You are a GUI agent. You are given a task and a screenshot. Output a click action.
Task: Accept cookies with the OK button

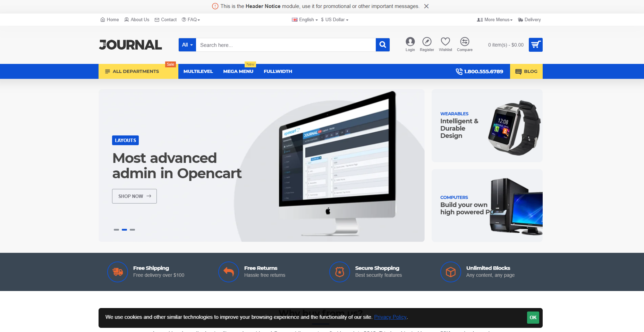coord(533,317)
